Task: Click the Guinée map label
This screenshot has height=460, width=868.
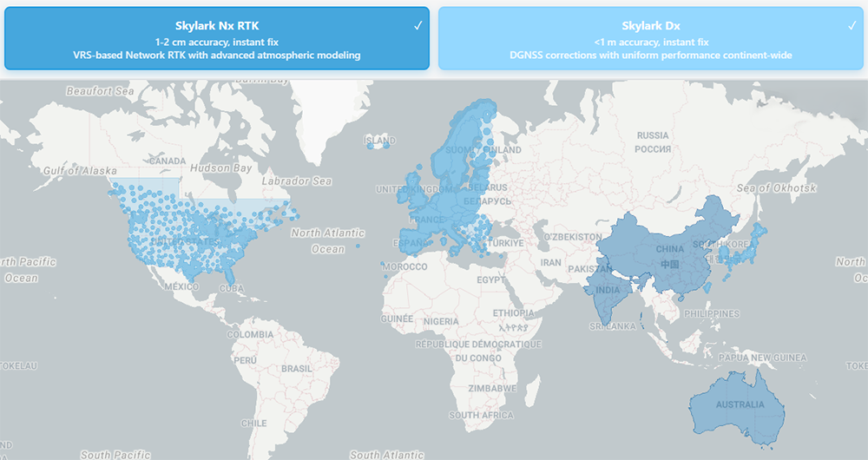Action: click(x=397, y=319)
